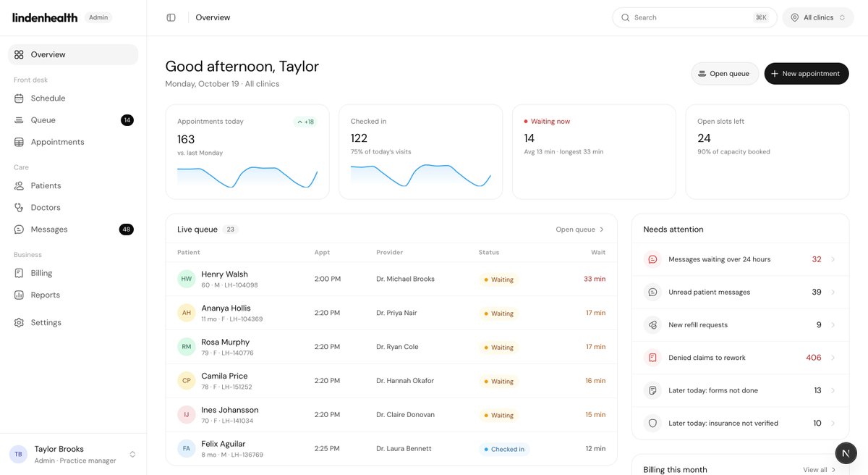Viewport: 868px width, 475px height.
Task: Click the red messages-over-24-hours icon
Action: (652, 259)
